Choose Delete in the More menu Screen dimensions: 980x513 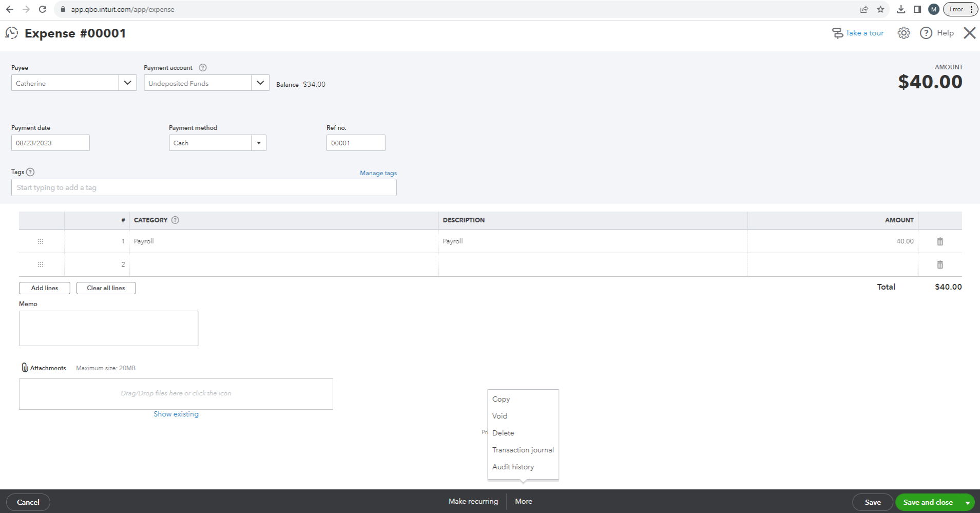pyautogui.click(x=503, y=433)
